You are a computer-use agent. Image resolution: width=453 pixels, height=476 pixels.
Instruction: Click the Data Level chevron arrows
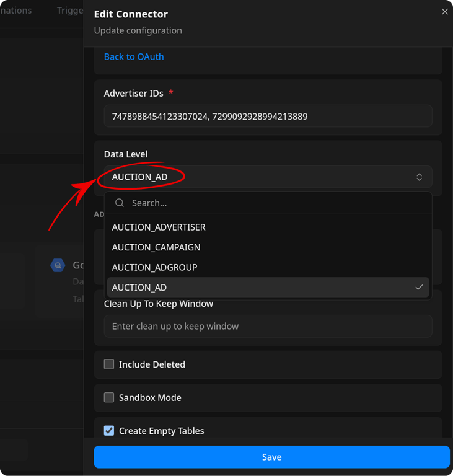(419, 177)
